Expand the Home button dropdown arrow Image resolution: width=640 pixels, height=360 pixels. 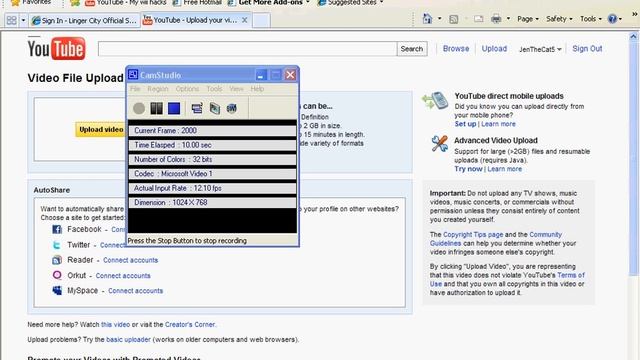pos(439,19)
